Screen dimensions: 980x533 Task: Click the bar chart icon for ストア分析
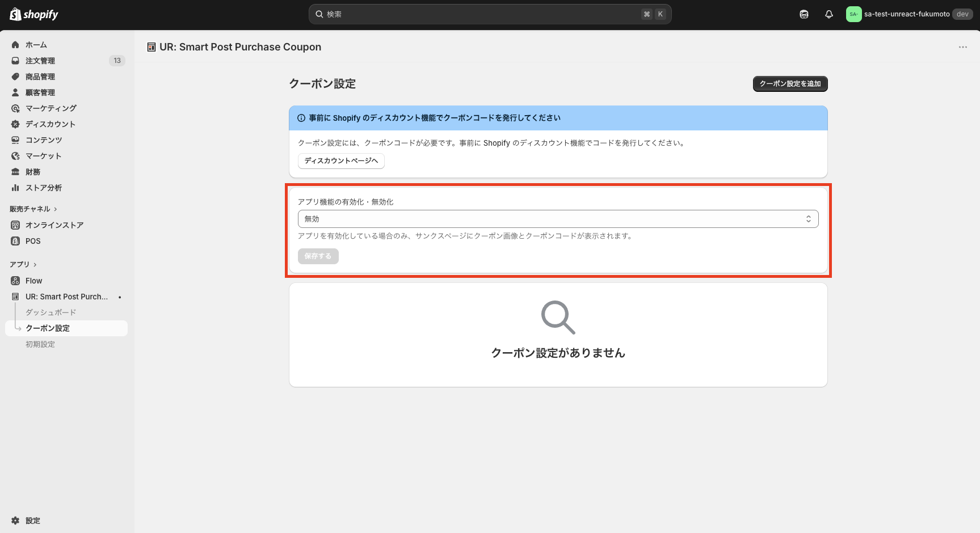pos(15,188)
